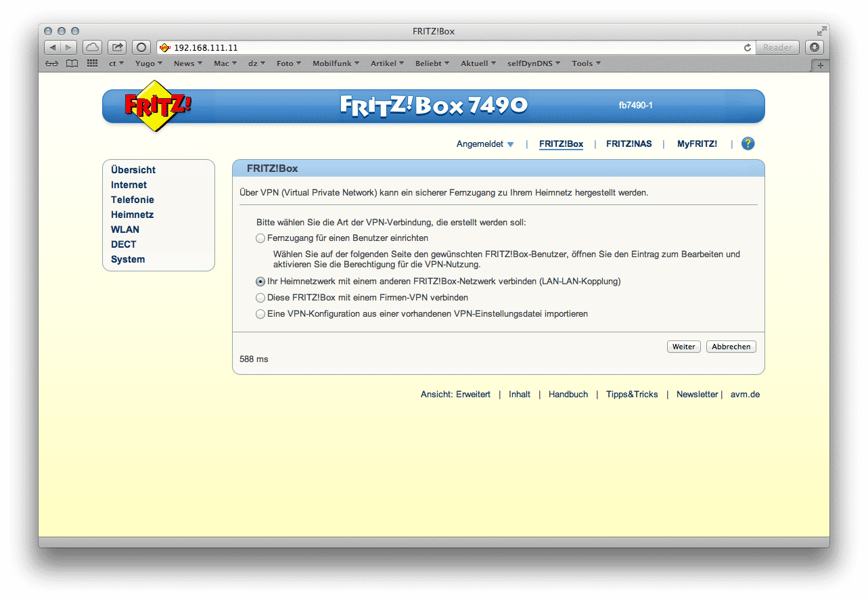Open Übersicht in sidebar menu
Image resolution: width=868 pixels, height=601 pixels.
point(133,170)
